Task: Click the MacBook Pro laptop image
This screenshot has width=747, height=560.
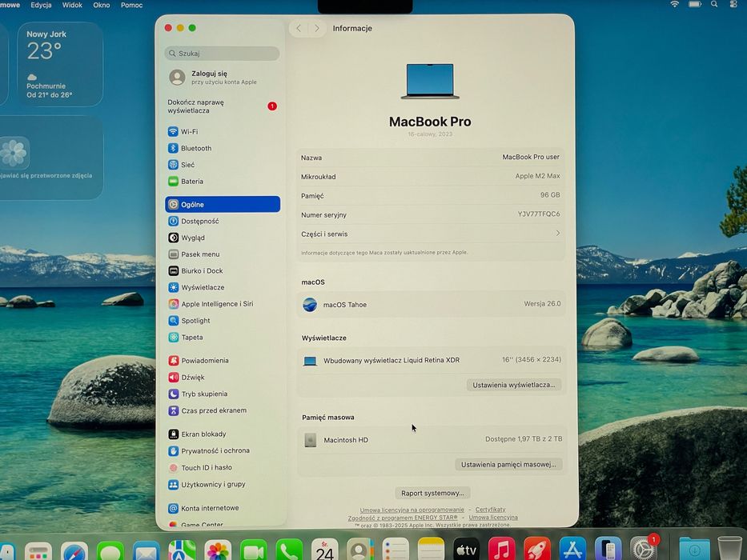Action: pos(430,81)
